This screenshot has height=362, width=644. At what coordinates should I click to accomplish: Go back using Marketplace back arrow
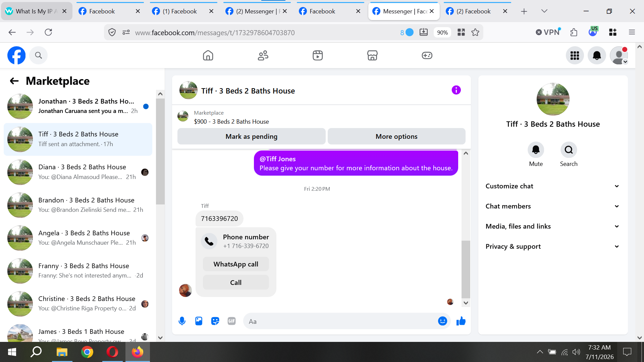tap(14, 81)
